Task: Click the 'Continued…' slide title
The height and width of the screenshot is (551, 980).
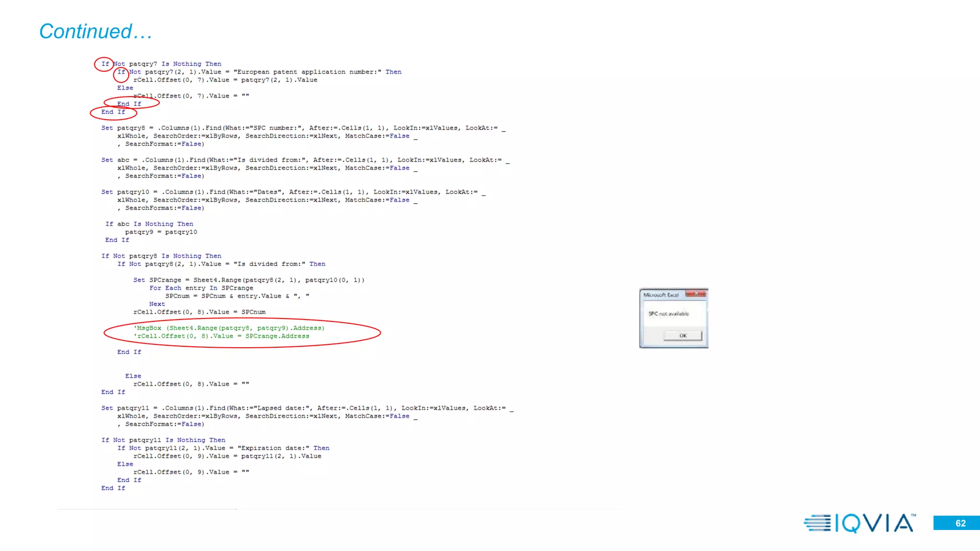Action: point(95,32)
